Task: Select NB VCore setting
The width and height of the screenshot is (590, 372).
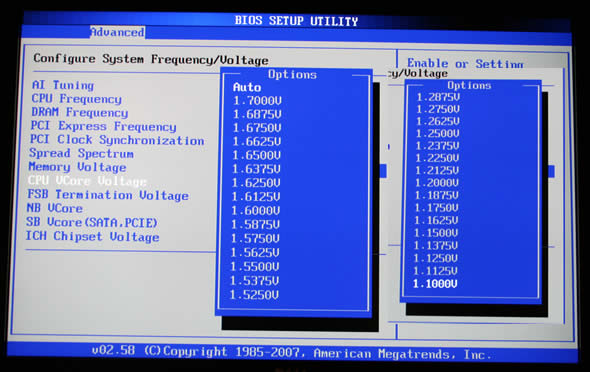Action: click(x=55, y=208)
